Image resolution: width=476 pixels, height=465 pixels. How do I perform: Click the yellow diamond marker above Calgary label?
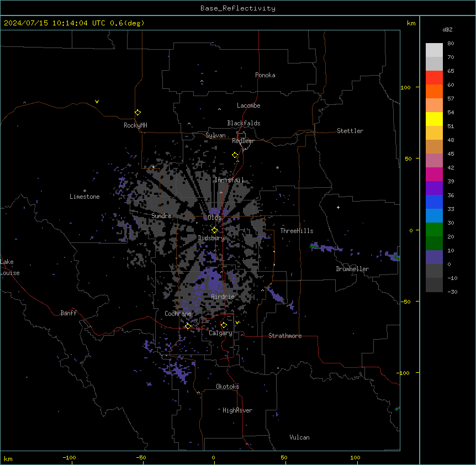pos(224,325)
